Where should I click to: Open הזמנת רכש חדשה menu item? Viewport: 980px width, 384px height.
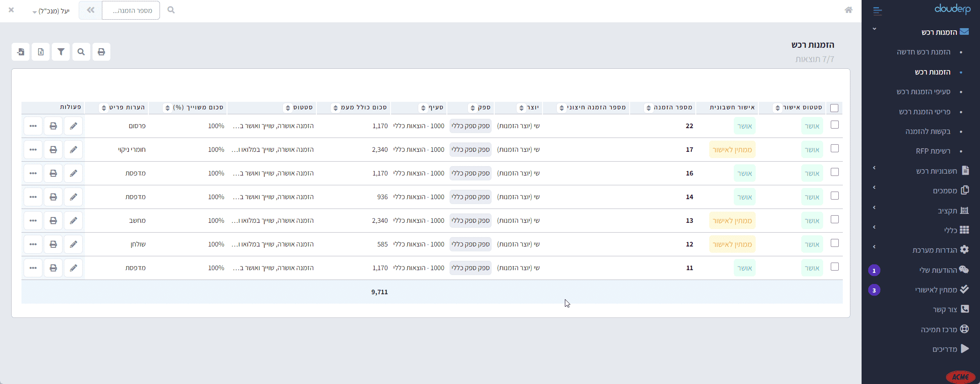(x=923, y=52)
